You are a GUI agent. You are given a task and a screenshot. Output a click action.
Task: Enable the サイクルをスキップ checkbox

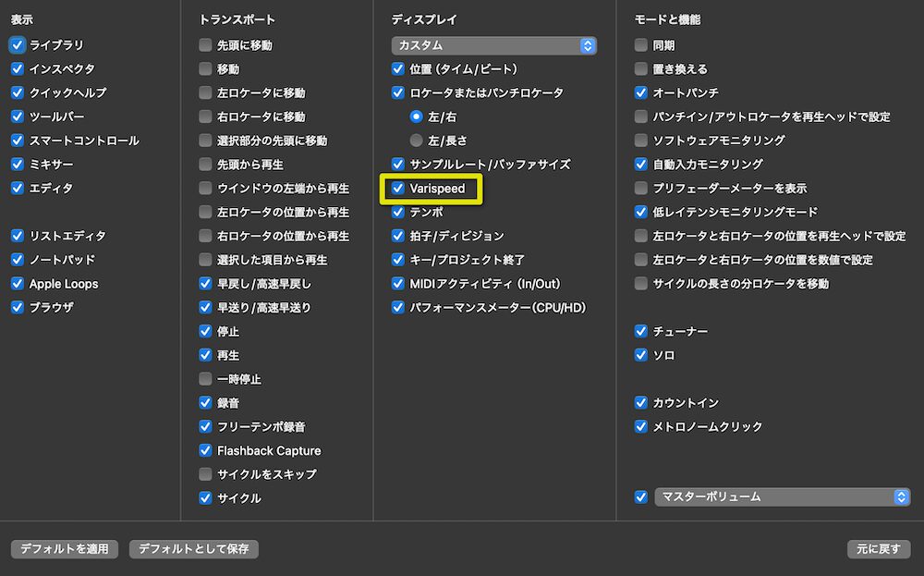click(205, 473)
